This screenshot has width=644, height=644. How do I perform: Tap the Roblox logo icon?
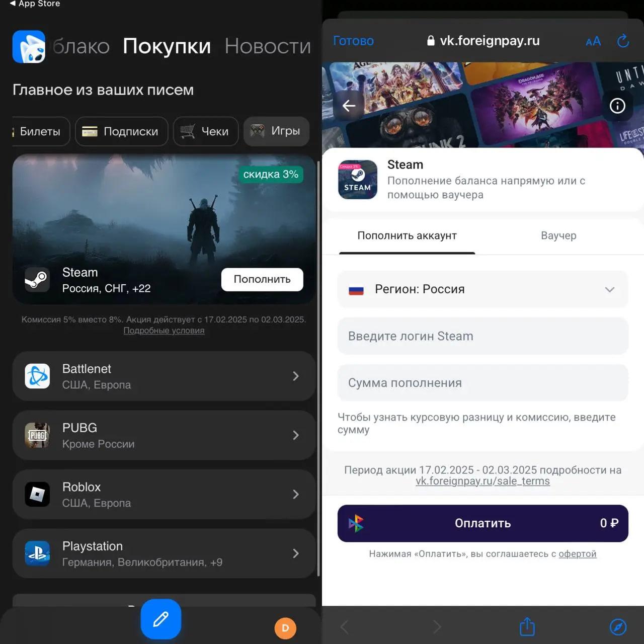(37, 494)
